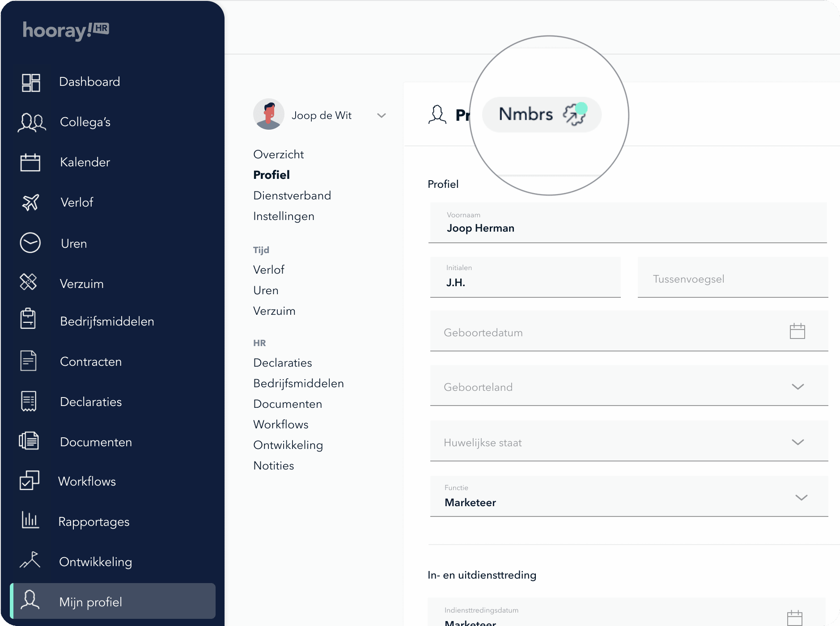Screen dimensions: 840x626
Task: Click the Voornaam field Joop Herman
Action: coord(628,223)
